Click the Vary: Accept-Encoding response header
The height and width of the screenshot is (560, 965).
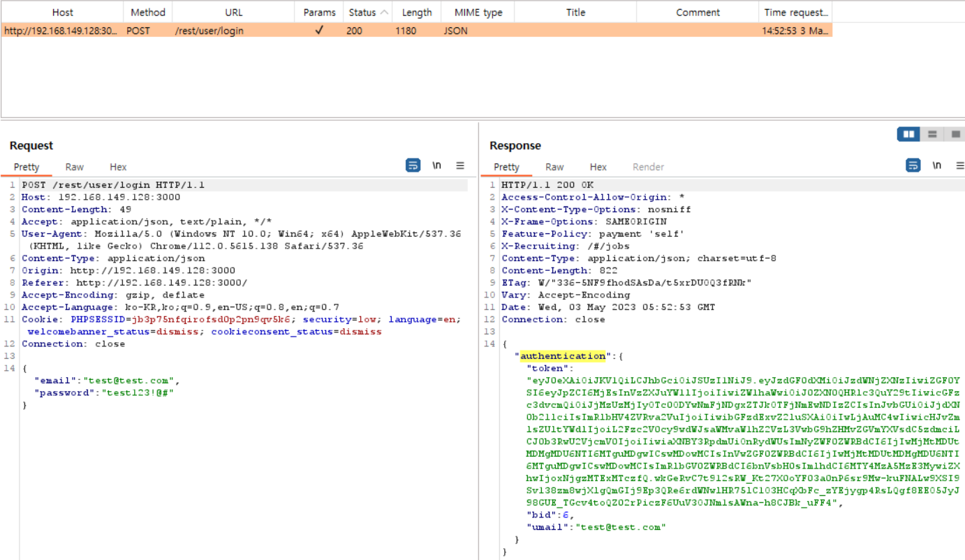[x=566, y=295]
